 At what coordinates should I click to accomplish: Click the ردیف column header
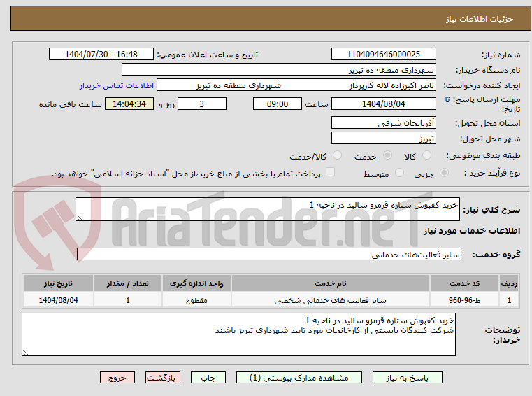point(509,283)
